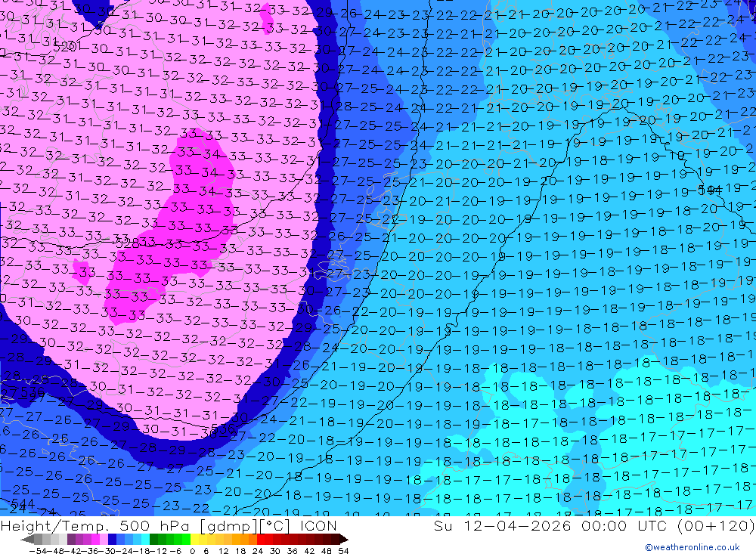Screen dimensions: 756x554
Task: Pick the bright red swatch above the 24 label
Action: (x=261, y=539)
